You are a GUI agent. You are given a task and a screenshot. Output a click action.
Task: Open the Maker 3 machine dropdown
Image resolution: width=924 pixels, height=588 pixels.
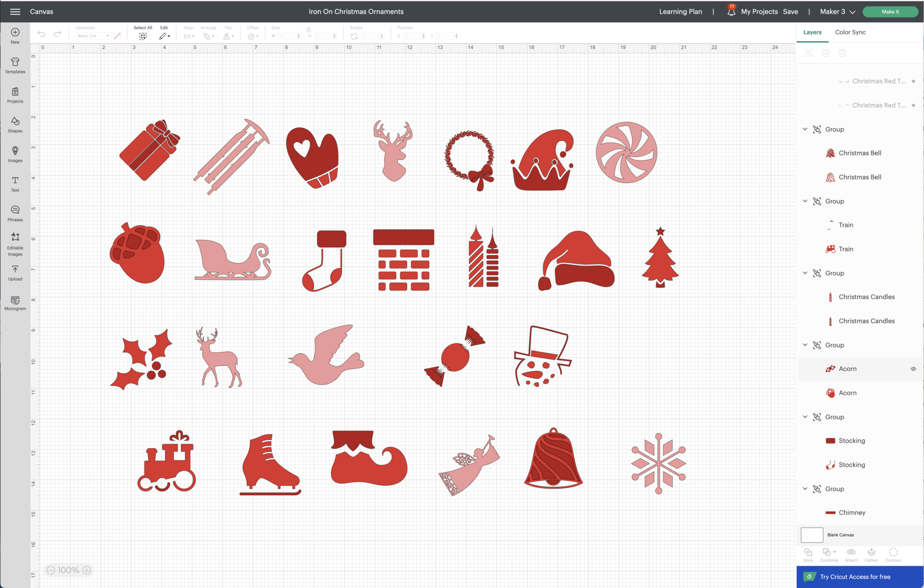click(837, 12)
